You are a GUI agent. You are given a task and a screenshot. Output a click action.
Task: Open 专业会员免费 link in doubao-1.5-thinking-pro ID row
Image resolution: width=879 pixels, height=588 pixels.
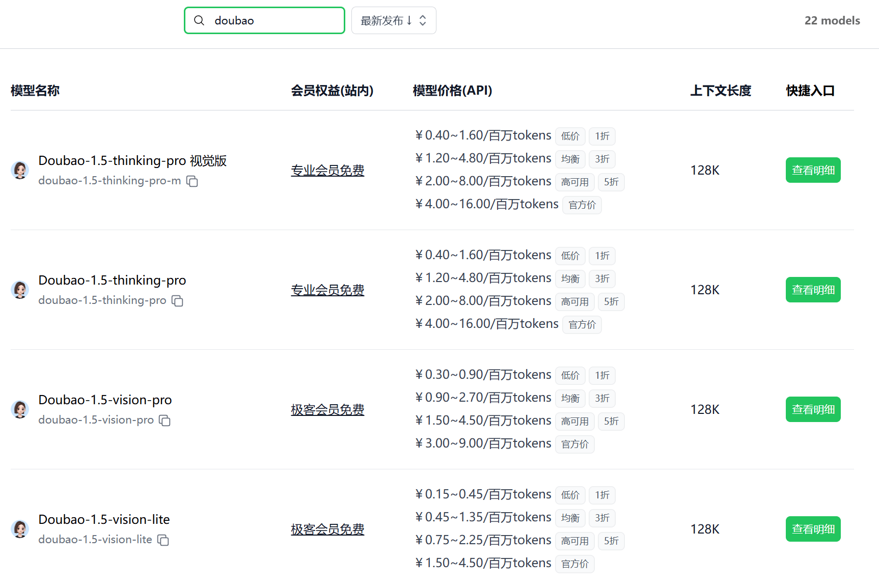327,290
